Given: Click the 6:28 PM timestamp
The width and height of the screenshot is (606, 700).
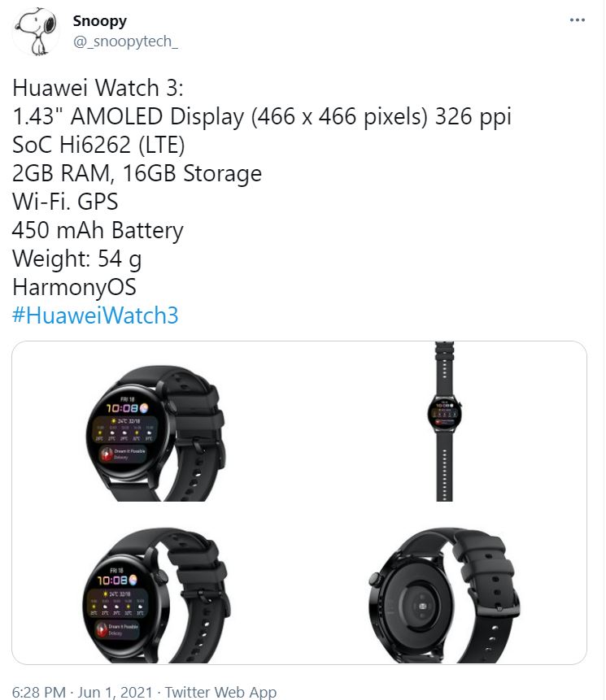Looking at the screenshot, I should (39, 692).
